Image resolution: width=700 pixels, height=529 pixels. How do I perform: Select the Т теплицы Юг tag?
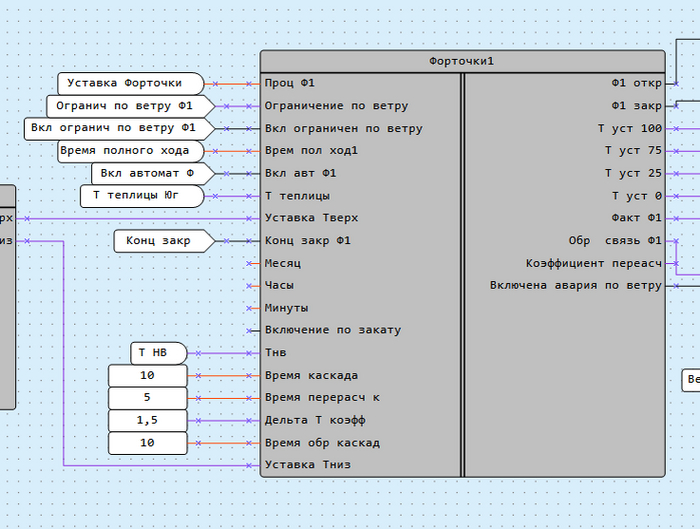tap(140, 195)
